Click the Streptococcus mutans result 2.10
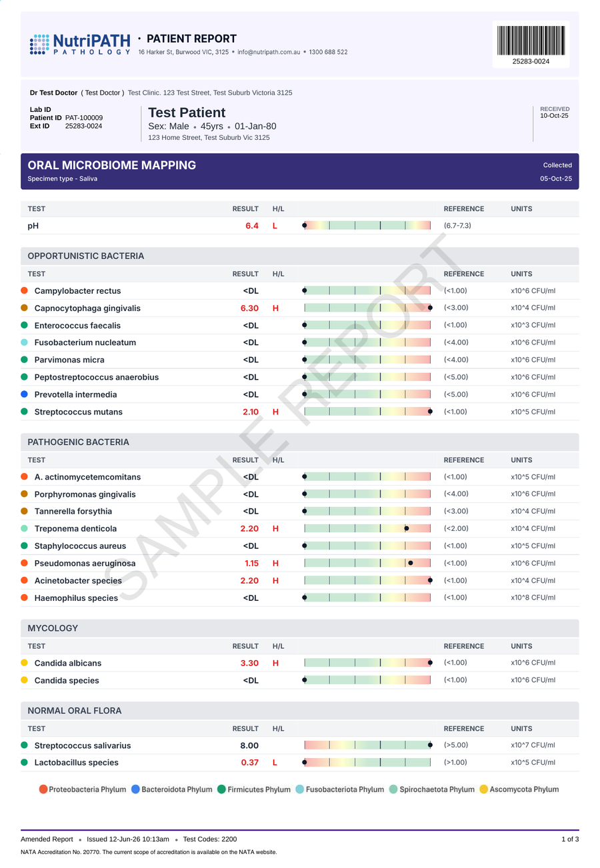The height and width of the screenshot is (868, 600). [251, 412]
